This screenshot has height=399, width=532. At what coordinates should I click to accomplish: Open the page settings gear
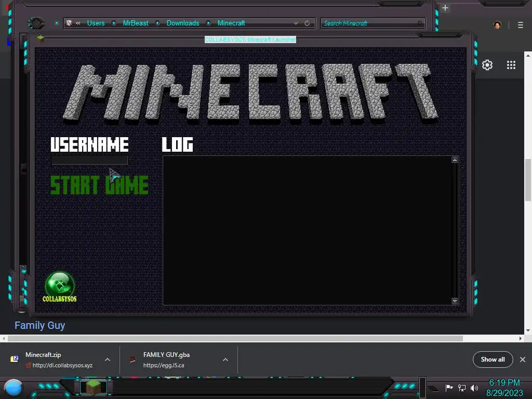tap(487, 65)
